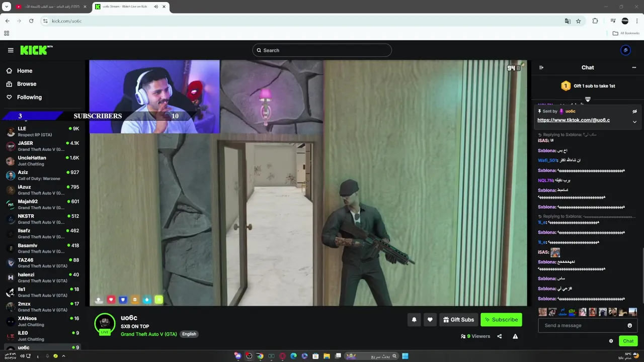Open the user profile avatar menu
The image size is (644, 362).
[x=625, y=50]
